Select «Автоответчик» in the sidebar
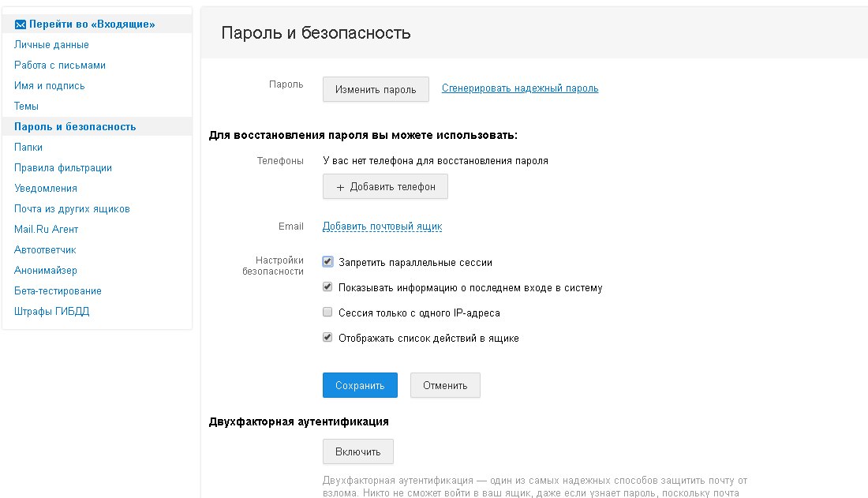Image resolution: width=868 pixels, height=498 pixels. click(45, 250)
